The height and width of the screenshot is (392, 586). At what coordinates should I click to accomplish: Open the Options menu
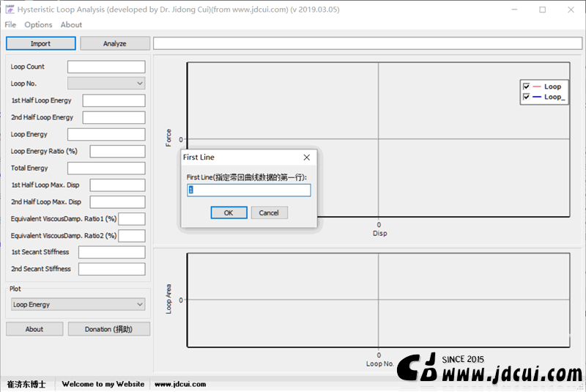point(38,25)
